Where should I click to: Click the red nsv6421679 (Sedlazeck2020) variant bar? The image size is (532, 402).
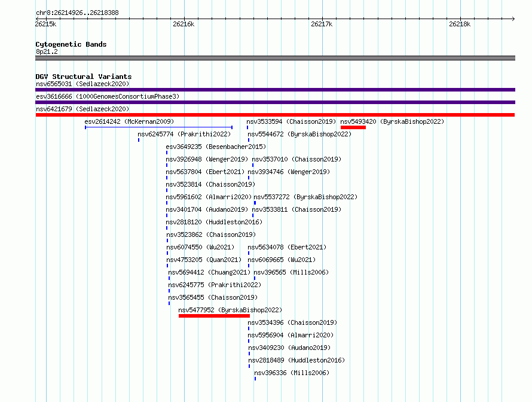275,115
